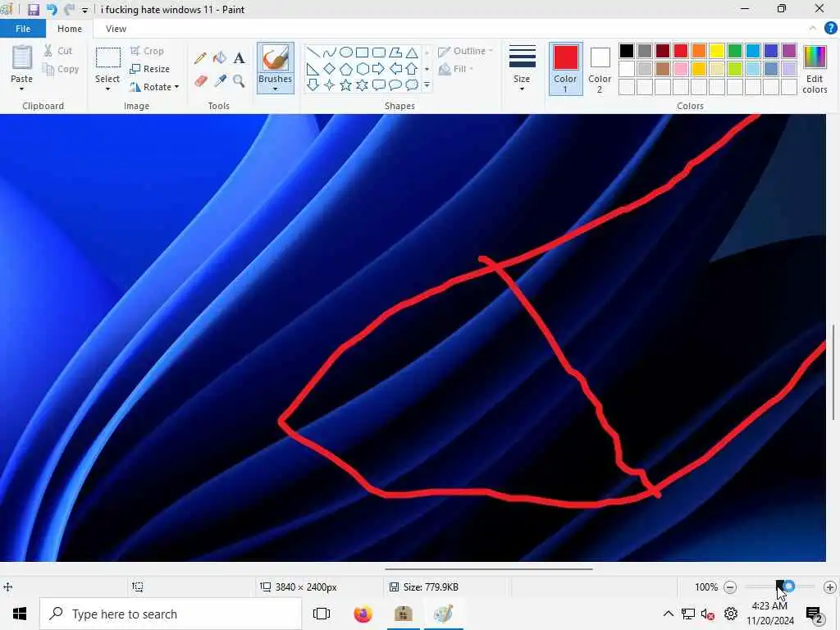Choose the Curve shape
The height and width of the screenshot is (630, 840).
330,52
